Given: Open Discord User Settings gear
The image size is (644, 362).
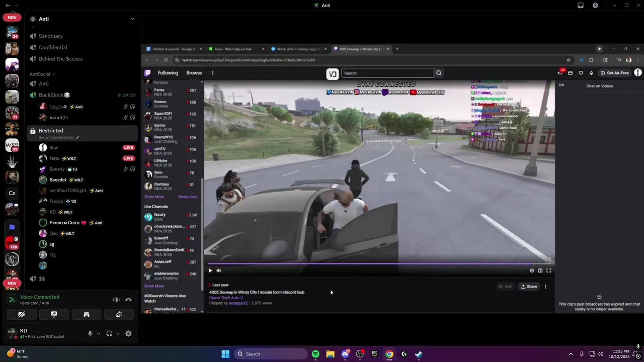Looking at the screenshot, I should [x=128, y=333].
